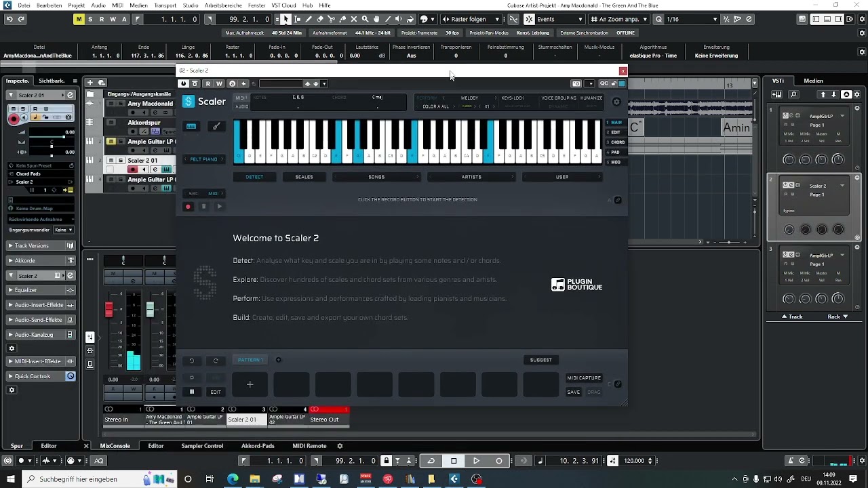Toggle Read automation R on the plugin window

208,83
